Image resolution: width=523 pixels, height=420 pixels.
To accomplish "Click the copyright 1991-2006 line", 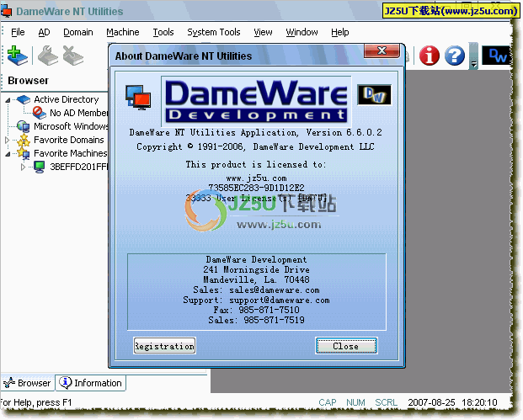I will click(255, 147).
